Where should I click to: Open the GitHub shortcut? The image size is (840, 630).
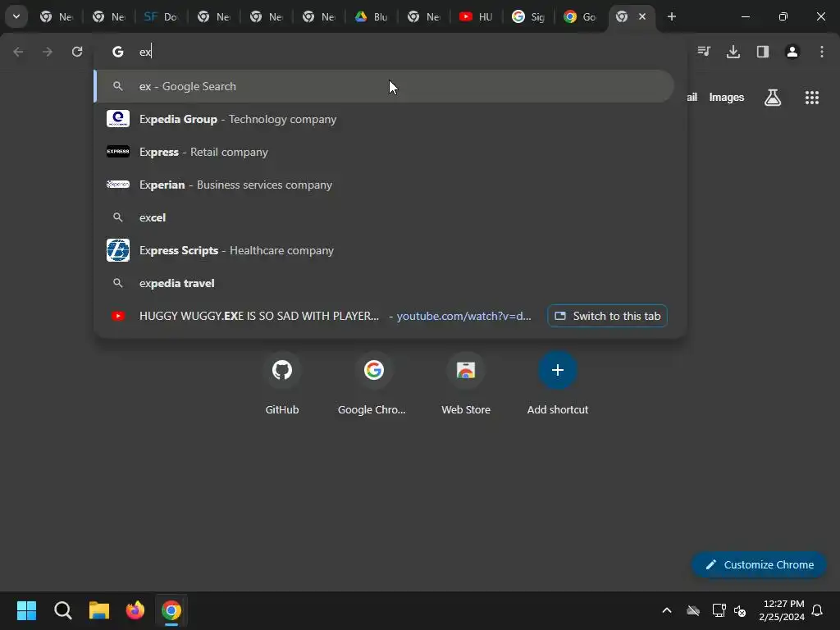click(282, 383)
